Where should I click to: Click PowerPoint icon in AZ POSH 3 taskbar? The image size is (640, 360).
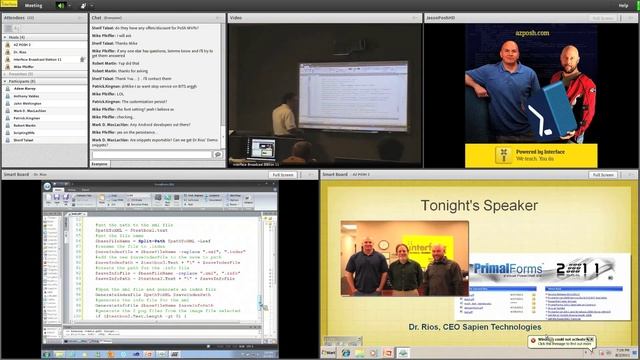pos(387,353)
